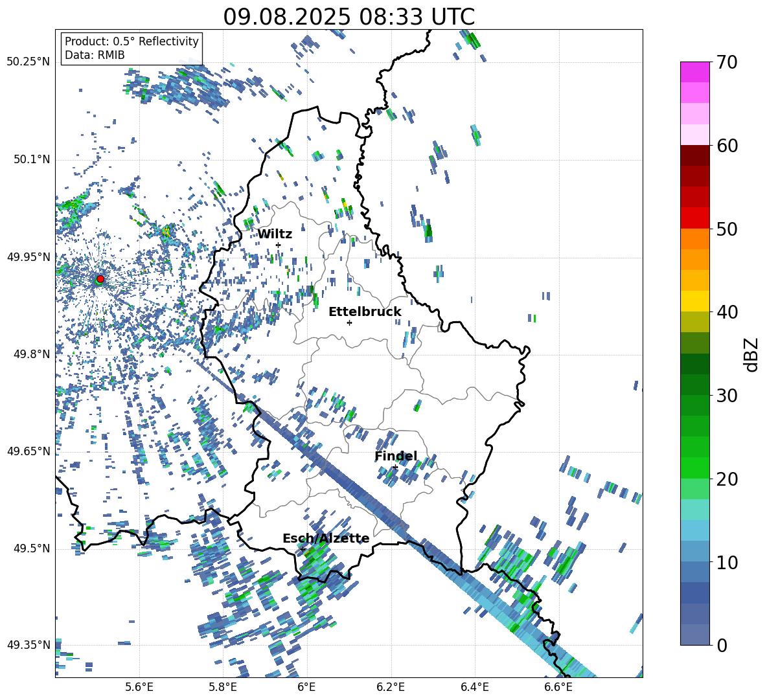Click the colorbar tick label 50
The height and width of the screenshot is (700, 767).
click(727, 229)
